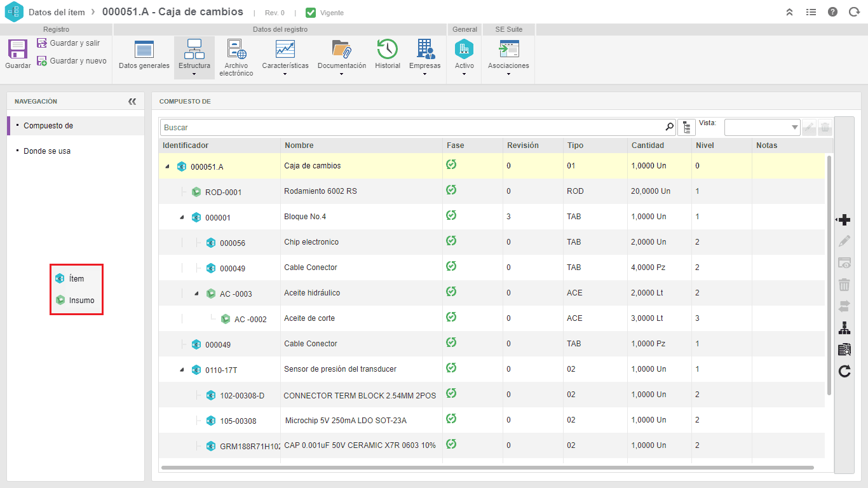Expand the Documentación menu
Screen dimensions: 868x488
pyautogui.click(x=342, y=57)
